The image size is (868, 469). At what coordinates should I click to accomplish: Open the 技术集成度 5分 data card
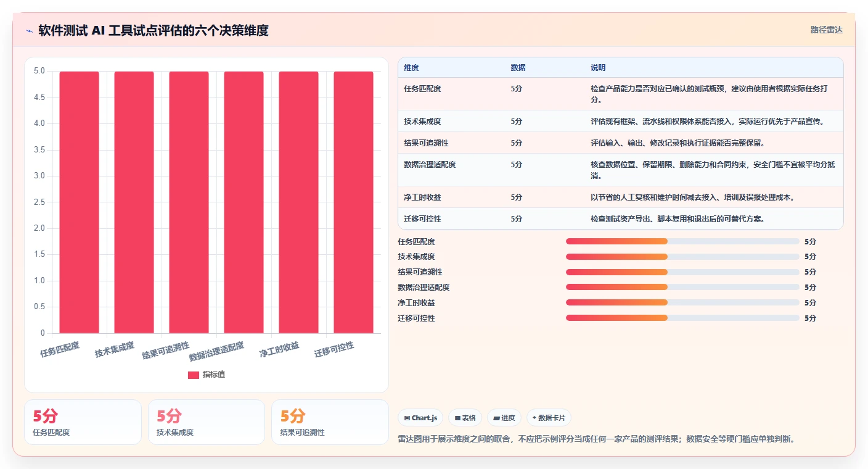pyautogui.click(x=207, y=422)
